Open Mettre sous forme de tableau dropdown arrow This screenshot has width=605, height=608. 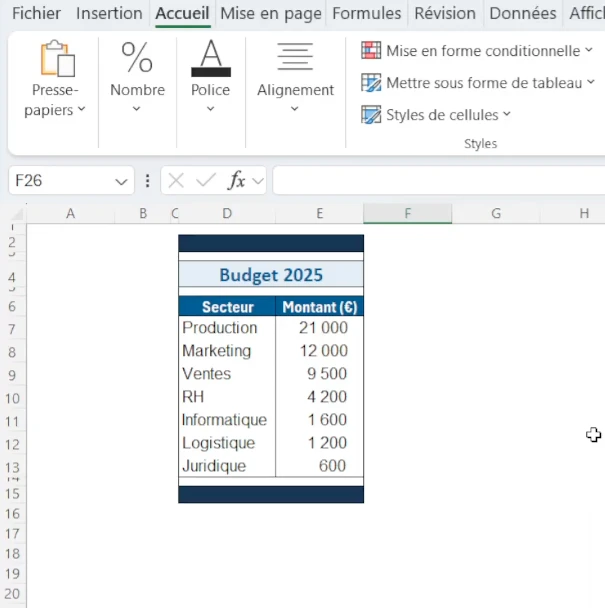(591, 82)
